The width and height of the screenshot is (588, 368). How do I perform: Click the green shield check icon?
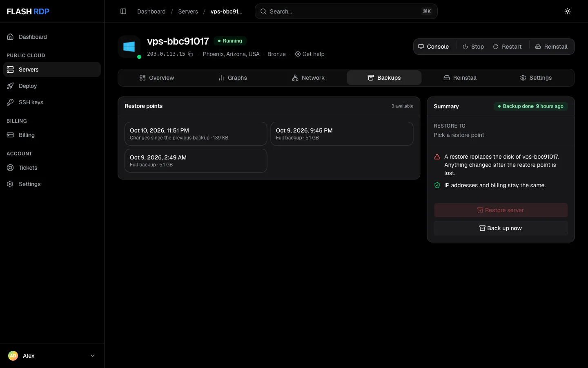[x=437, y=185]
